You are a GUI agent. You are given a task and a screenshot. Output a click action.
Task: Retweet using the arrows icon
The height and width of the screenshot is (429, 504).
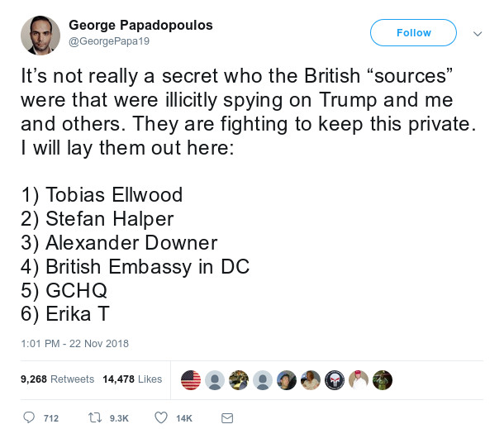(93, 417)
